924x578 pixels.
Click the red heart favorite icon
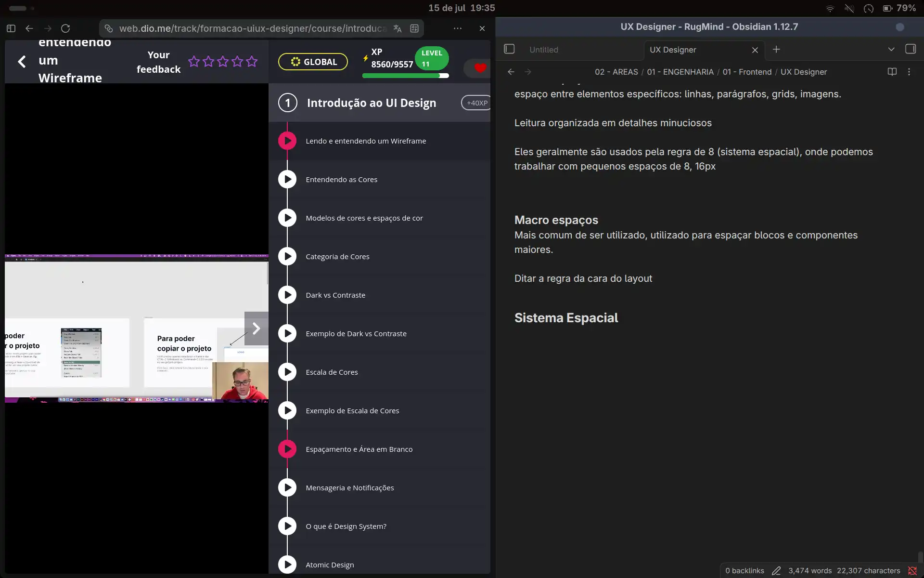pyautogui.click(x=480, y=68)
